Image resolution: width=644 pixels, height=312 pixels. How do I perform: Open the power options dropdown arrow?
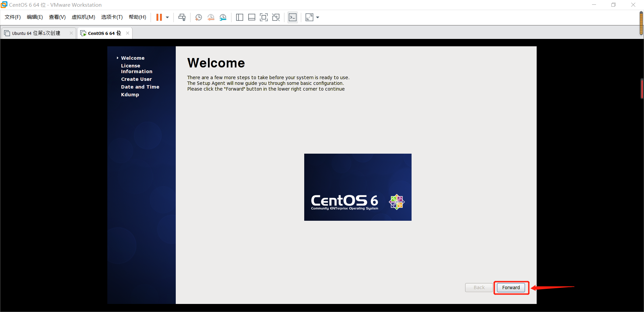[x=167, y=17]
